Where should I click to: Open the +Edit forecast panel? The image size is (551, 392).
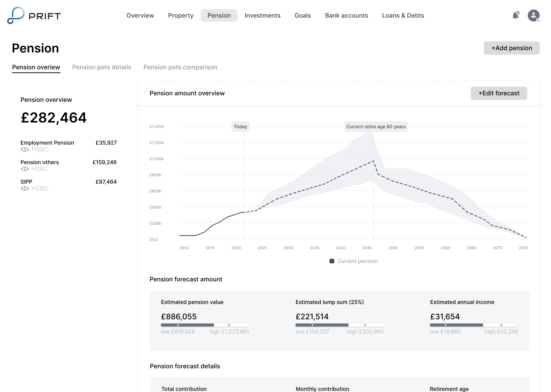tap(499, 93)
